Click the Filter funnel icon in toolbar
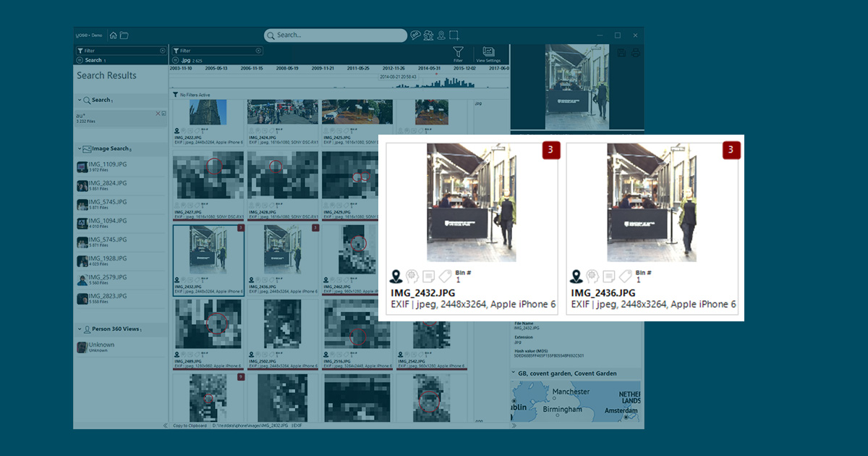The width and height of the screenshot is (868, 456). (458, 52)
